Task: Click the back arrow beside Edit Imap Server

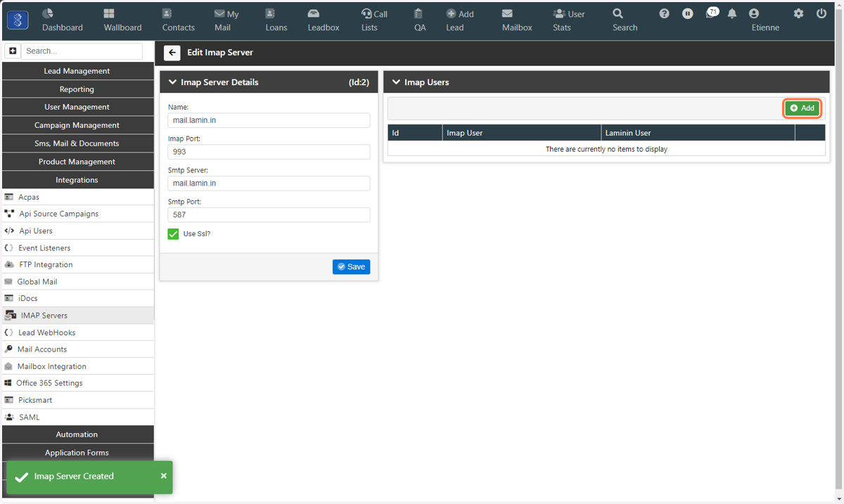Action: pos(172,53)
